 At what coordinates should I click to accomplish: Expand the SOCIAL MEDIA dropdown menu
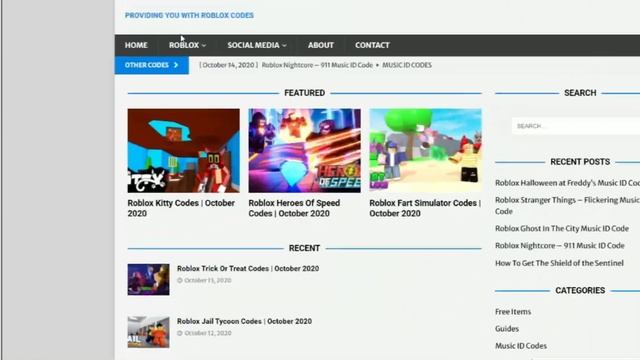point(257,45)
